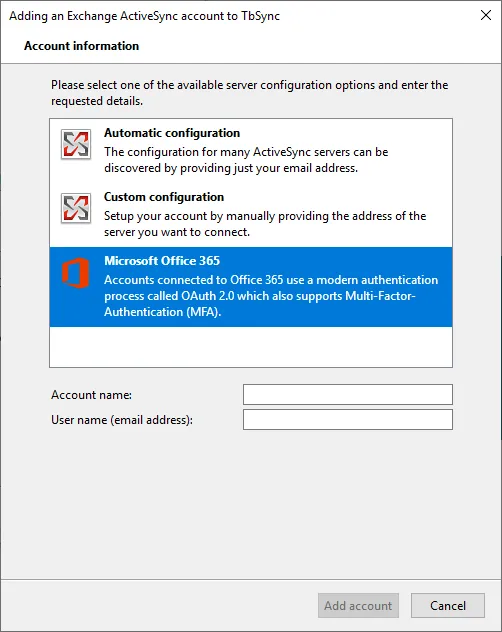Cancel the account setup dialog
Screen dimensions: 502x632
click(448, 605)
